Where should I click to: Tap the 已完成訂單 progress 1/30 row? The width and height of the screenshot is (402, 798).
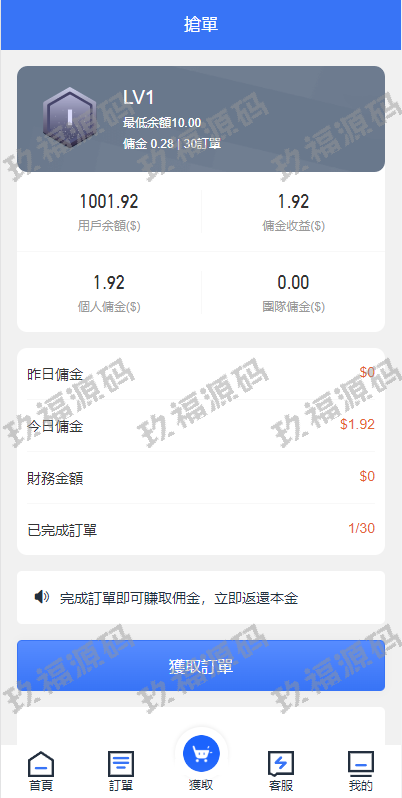tap(201, 530)
